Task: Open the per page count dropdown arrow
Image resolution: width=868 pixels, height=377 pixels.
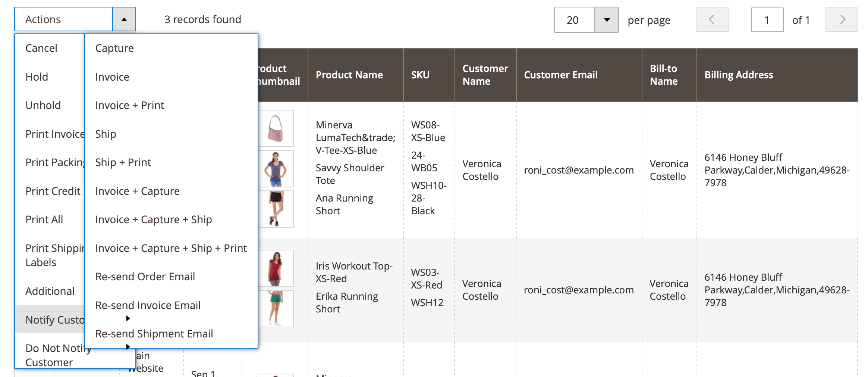Action: [x=607, y=20]
